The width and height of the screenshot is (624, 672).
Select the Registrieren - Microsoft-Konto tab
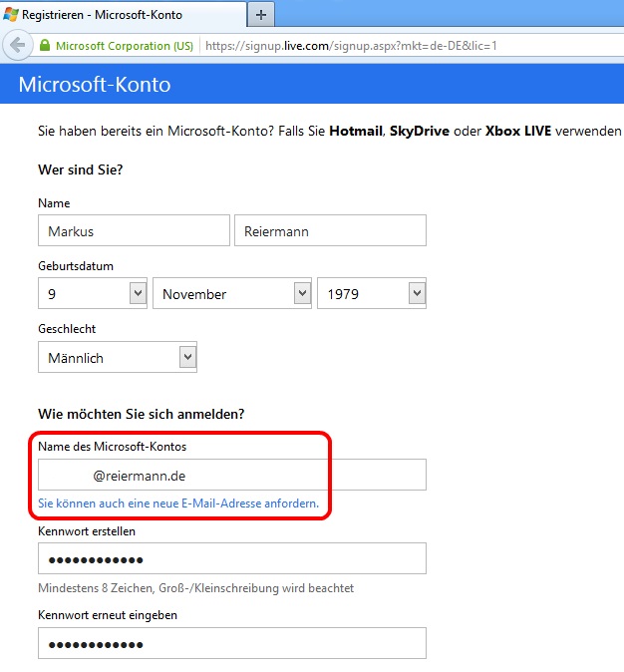tap(110, 15)
